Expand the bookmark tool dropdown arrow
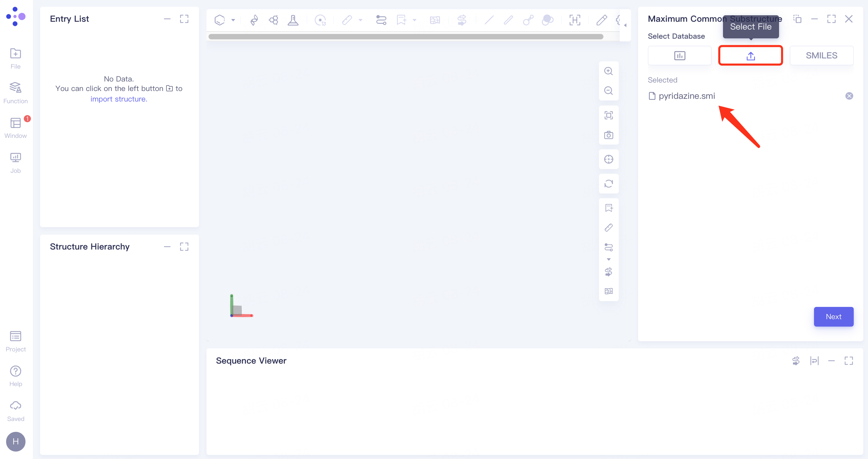This screenshot has width=868, height=459. tap(414, 20)
